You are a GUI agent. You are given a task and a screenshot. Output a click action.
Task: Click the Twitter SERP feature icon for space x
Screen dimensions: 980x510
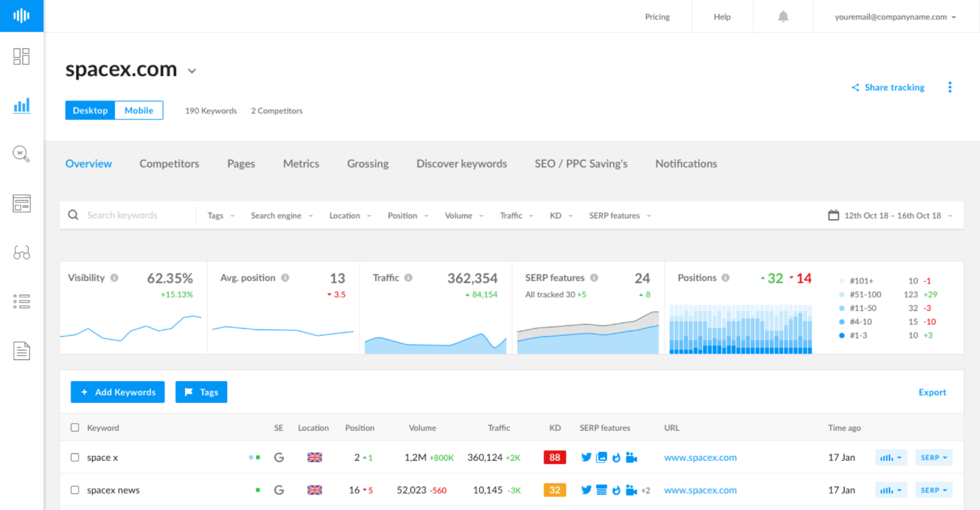point(586,457)
